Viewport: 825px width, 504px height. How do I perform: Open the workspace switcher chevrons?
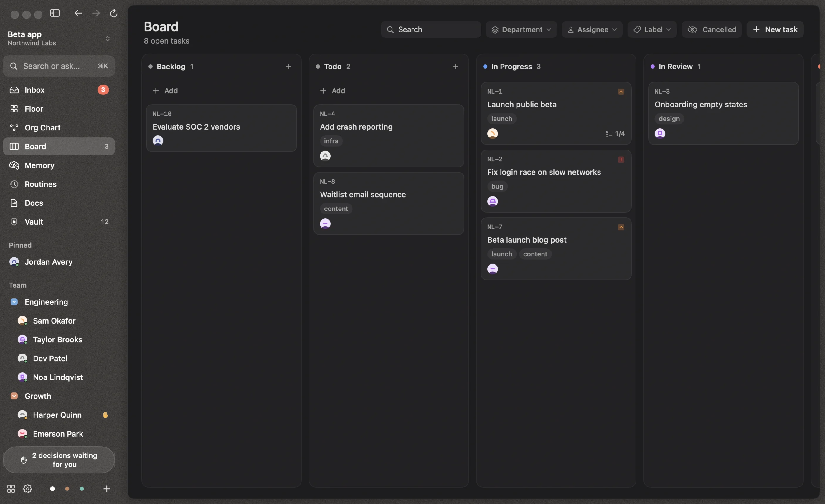click(x=108, y=39)
